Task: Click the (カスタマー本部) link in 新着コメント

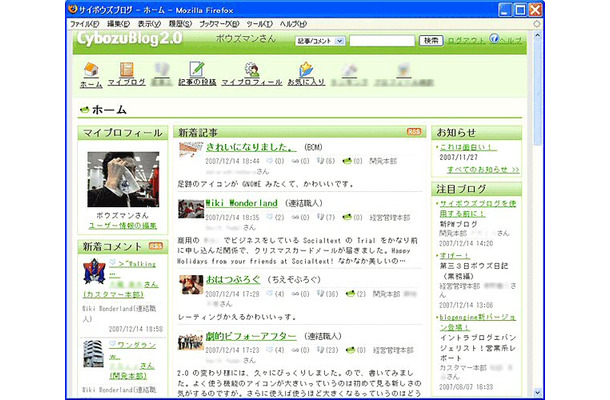Action: pos(113,295)
